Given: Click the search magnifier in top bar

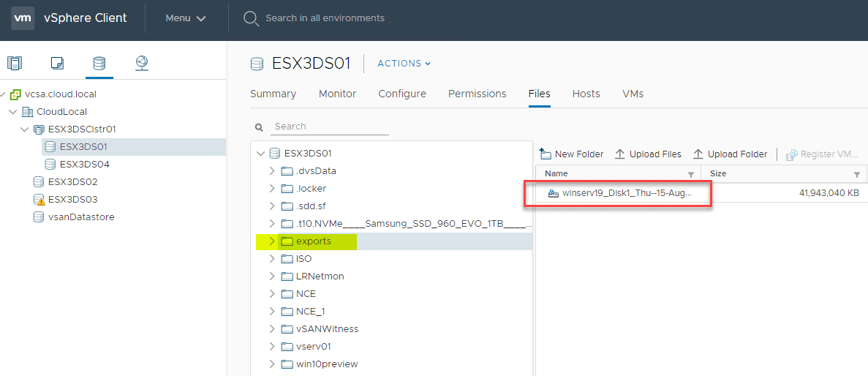Looking at the screenshot, I should coord(252,18).
